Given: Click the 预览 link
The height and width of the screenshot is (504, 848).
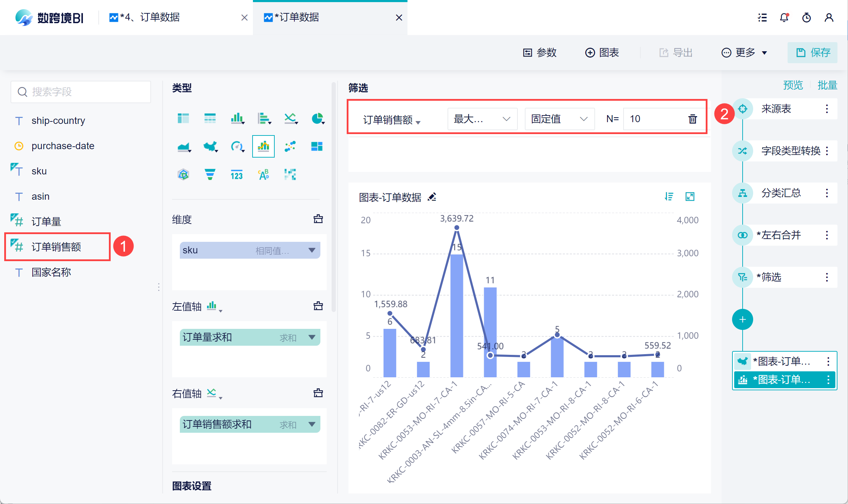Looking at the screenshot, I should [x=793, y=85].
